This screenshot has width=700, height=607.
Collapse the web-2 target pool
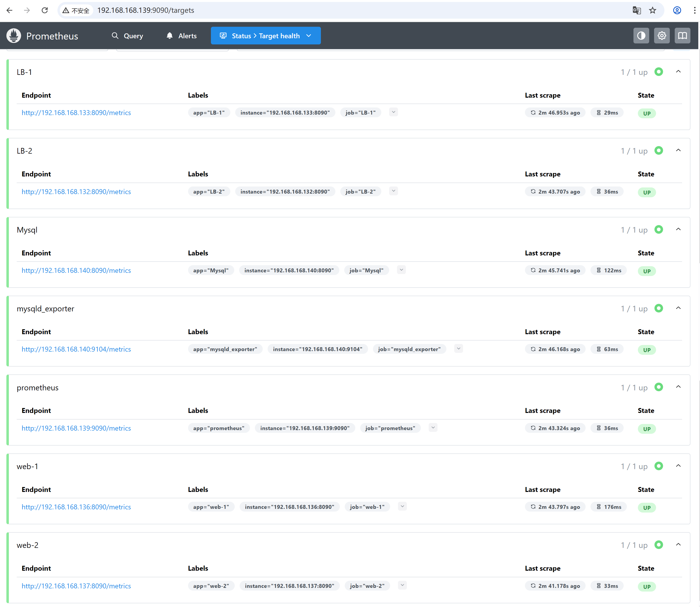[678, 545]
